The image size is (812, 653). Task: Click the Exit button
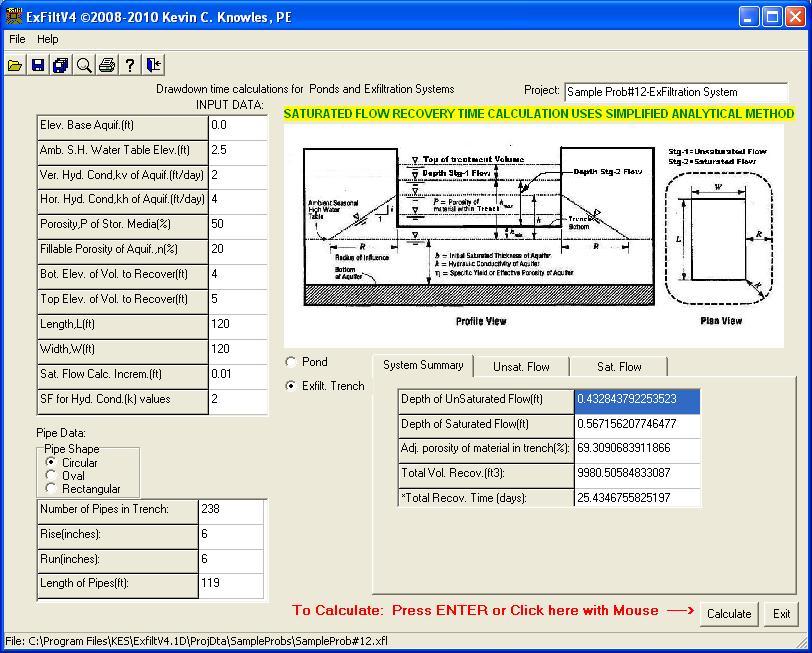coord(781,614)
